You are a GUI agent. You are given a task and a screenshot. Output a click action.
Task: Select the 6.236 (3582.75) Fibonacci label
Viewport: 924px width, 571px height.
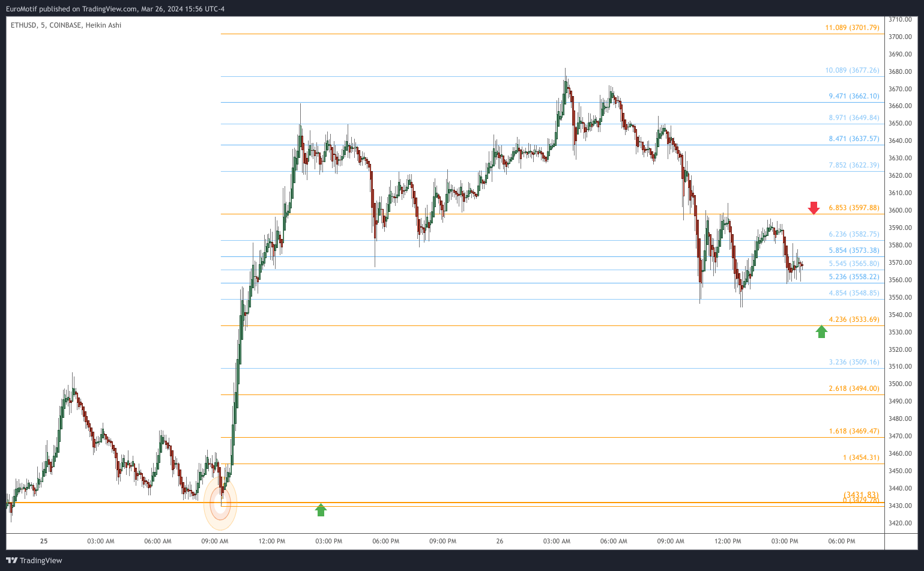(854, 234)
